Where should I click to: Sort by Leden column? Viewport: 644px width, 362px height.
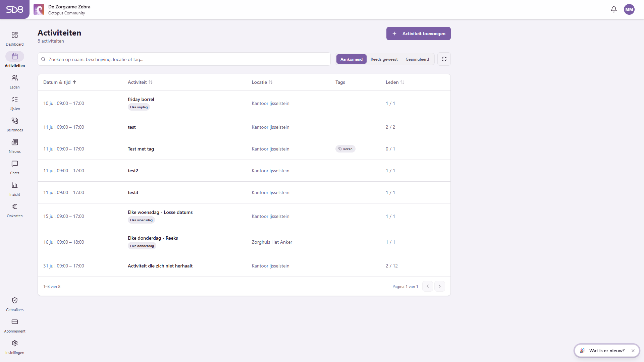click(395, 82)
